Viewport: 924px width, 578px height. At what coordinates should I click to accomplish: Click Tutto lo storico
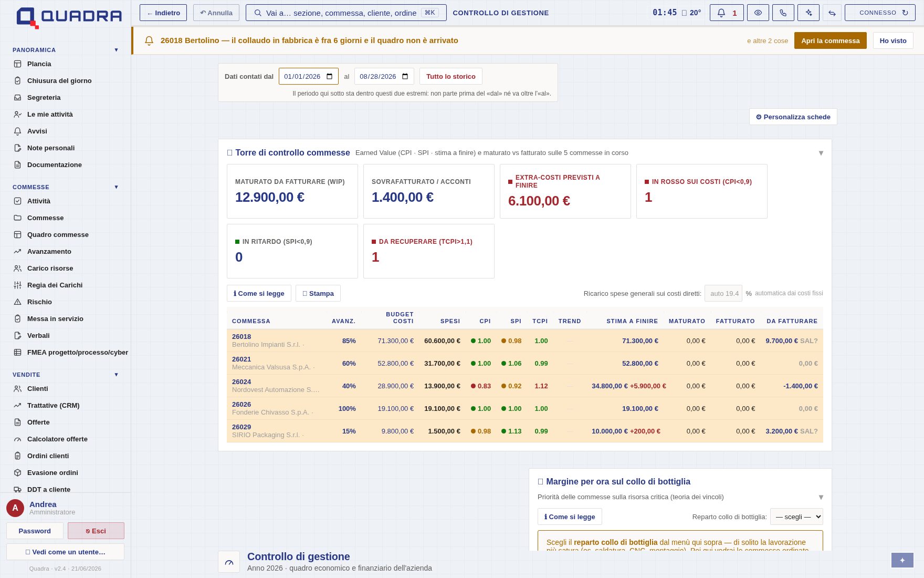tap(451, 76)
